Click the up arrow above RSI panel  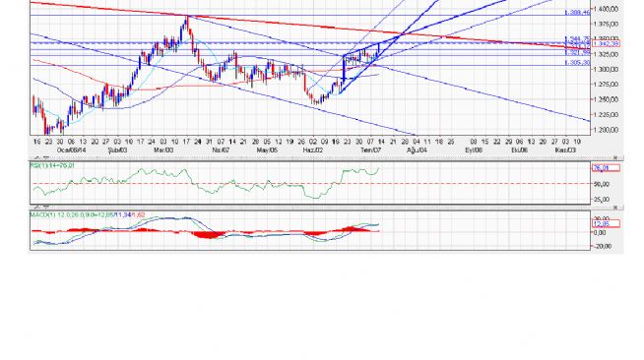coord(37,157)
